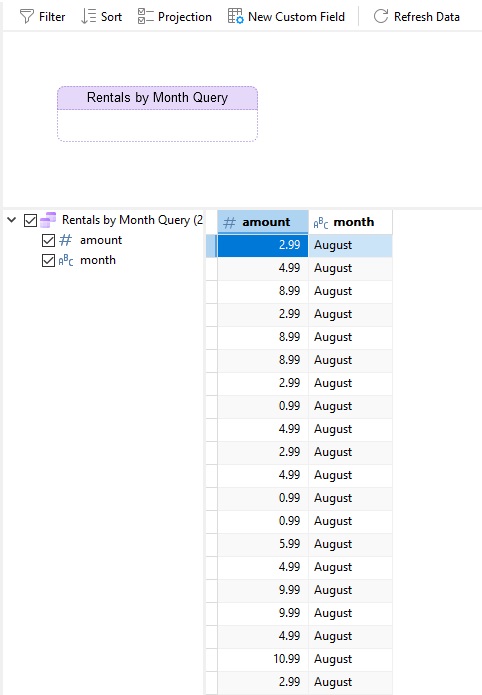Click the hash icon in amount column header
482x695 pixels.
[x=229, y=222]
